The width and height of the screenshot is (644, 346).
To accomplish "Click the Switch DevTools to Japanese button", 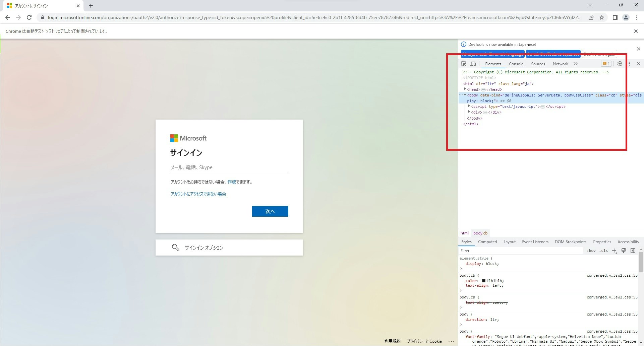I will (x=553, y=54).
